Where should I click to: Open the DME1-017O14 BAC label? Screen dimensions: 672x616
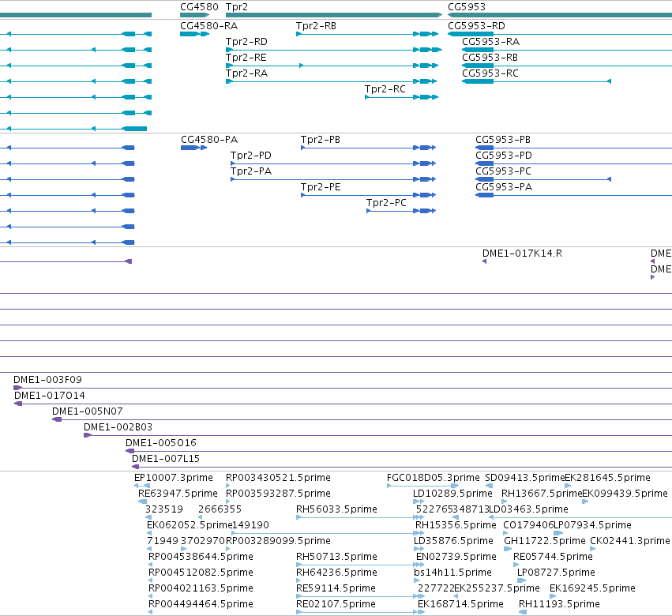(x=49, y=396)
